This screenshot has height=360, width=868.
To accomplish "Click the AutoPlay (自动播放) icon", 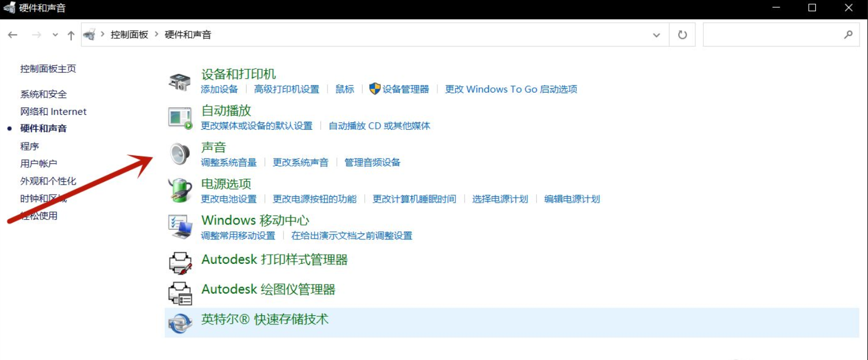I will (180, 118).
